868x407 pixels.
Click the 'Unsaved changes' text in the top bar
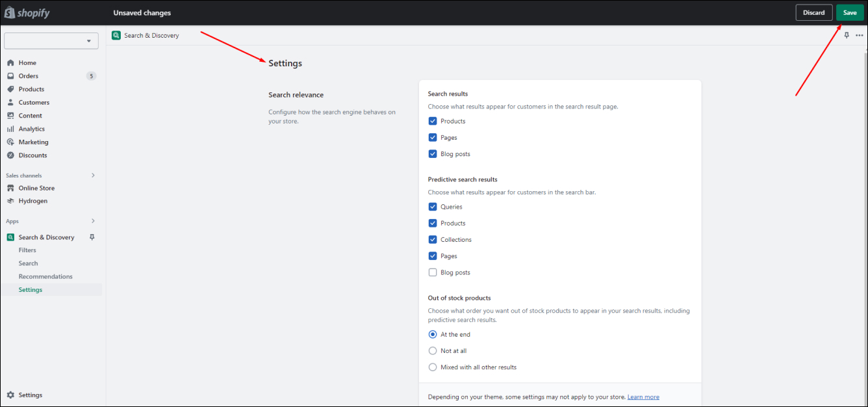142,12
